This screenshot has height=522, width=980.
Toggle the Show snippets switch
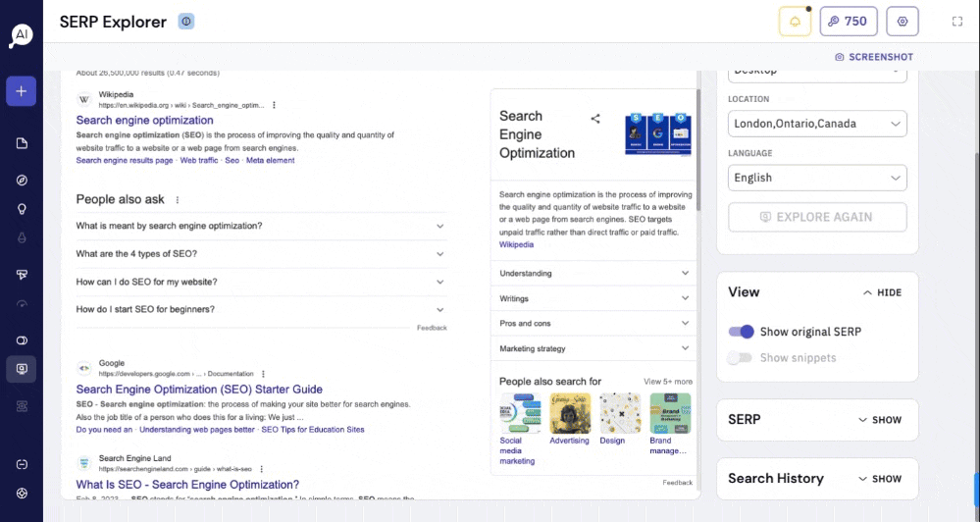tap(740, 357)
